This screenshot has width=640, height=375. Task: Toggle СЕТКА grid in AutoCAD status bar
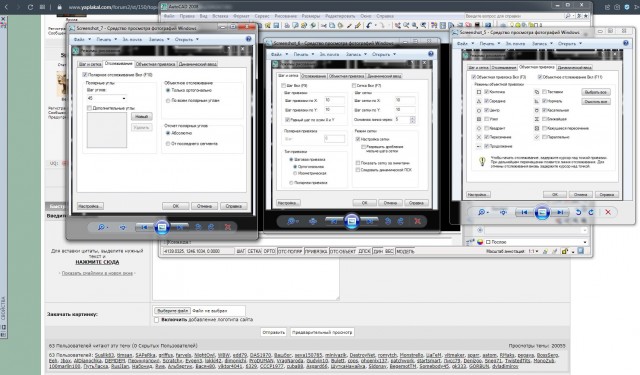[x=254, y=251]
